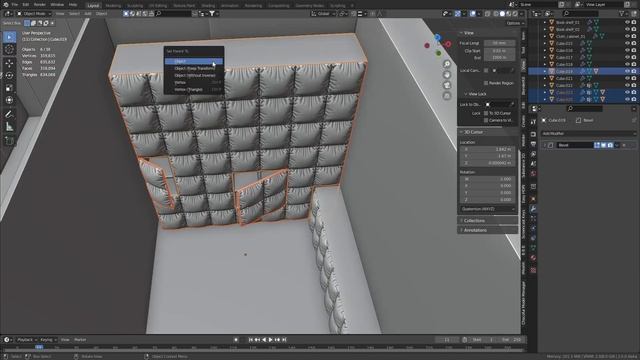This screenshot has height=360, width=640.
Task: Open the Add Modifier dropdown
Action: click(x=588, y=133)
